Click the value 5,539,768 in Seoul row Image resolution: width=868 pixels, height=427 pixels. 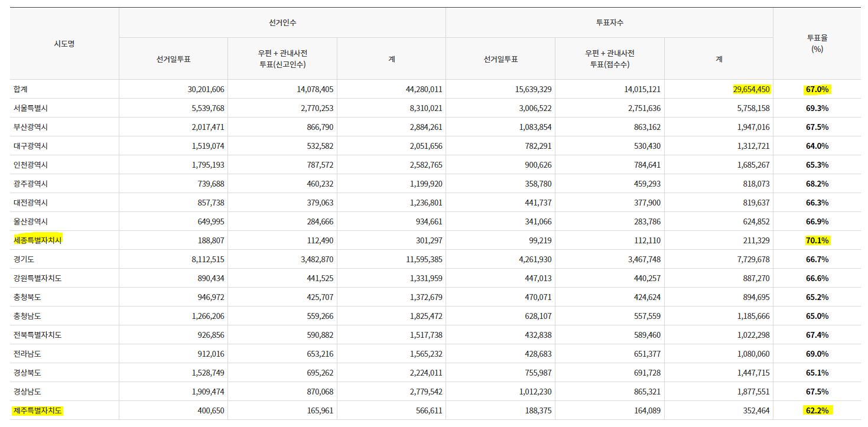pos(208,108)
